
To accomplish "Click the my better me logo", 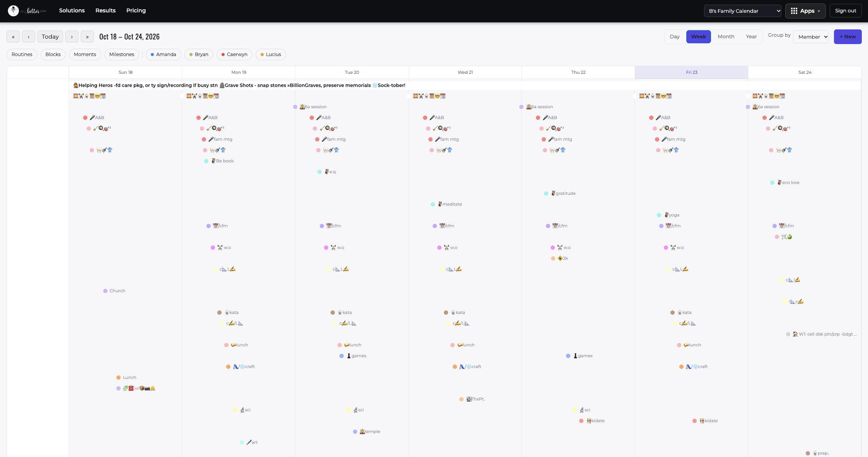I will (x=27, y=11).
